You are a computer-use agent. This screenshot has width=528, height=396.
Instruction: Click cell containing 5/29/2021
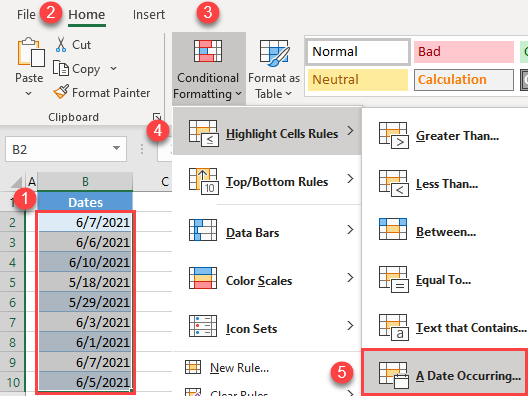(85, 302)
